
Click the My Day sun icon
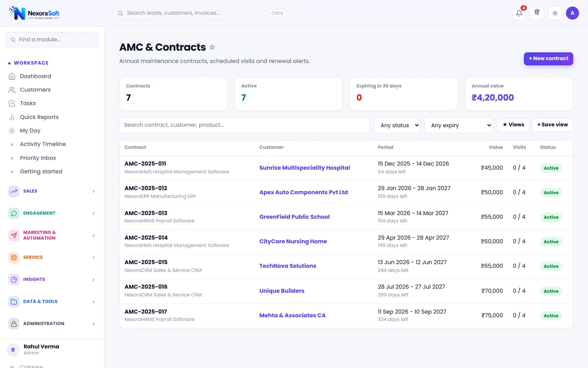(12, 131)
